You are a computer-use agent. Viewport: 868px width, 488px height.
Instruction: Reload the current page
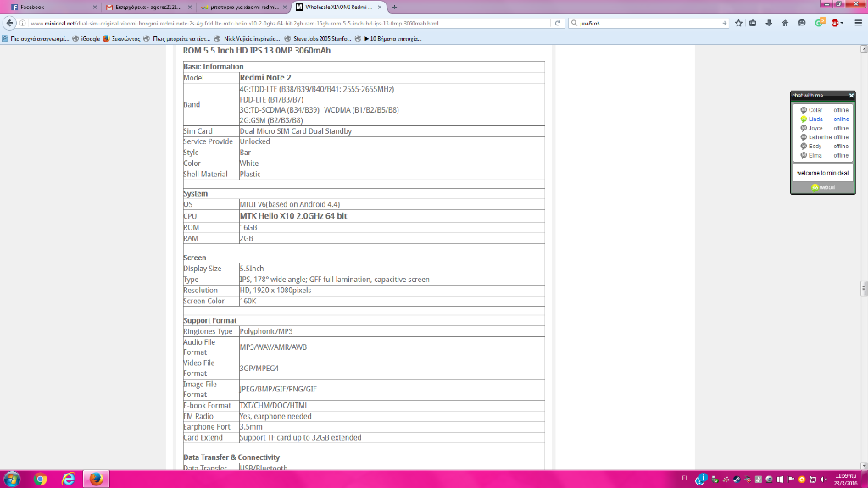pos(558,23)
